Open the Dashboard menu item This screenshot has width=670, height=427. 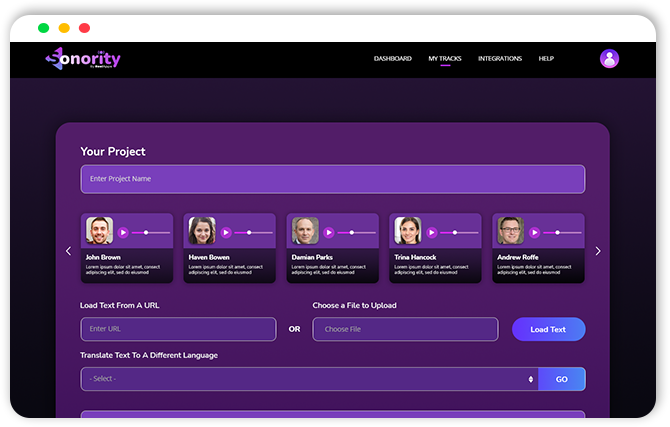click(x=393, y=59)
